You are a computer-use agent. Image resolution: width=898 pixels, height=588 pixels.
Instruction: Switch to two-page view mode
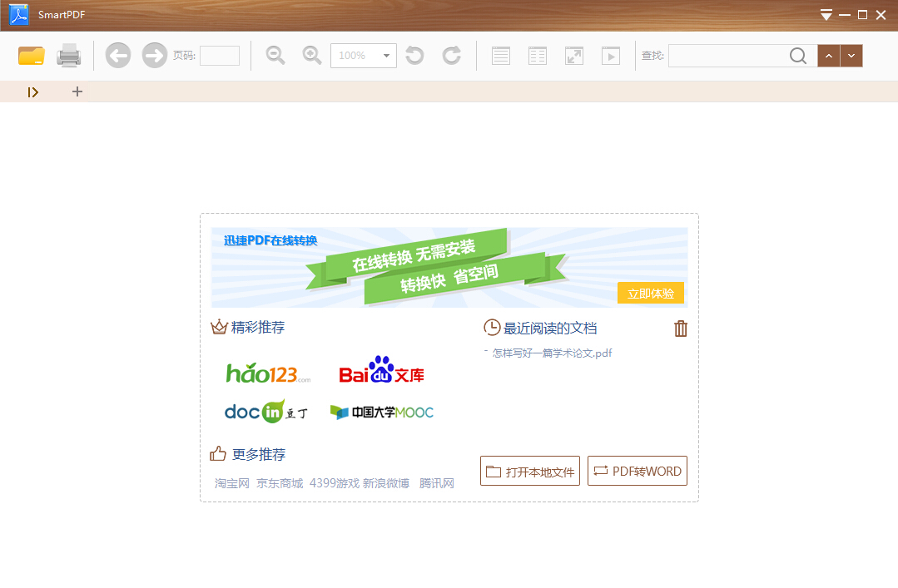[538, 56]
